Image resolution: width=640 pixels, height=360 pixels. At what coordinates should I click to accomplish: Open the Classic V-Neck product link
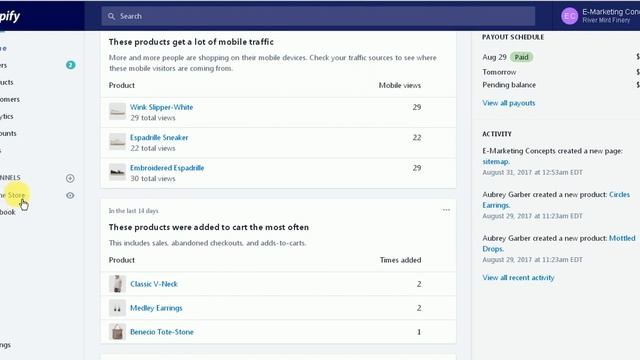click(x=154, y=284)
